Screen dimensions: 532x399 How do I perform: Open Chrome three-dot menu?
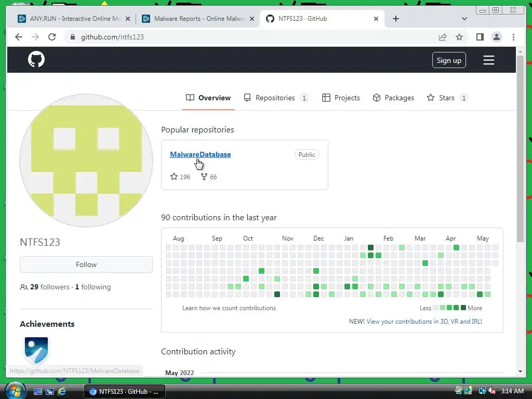[x=513, y=37]
